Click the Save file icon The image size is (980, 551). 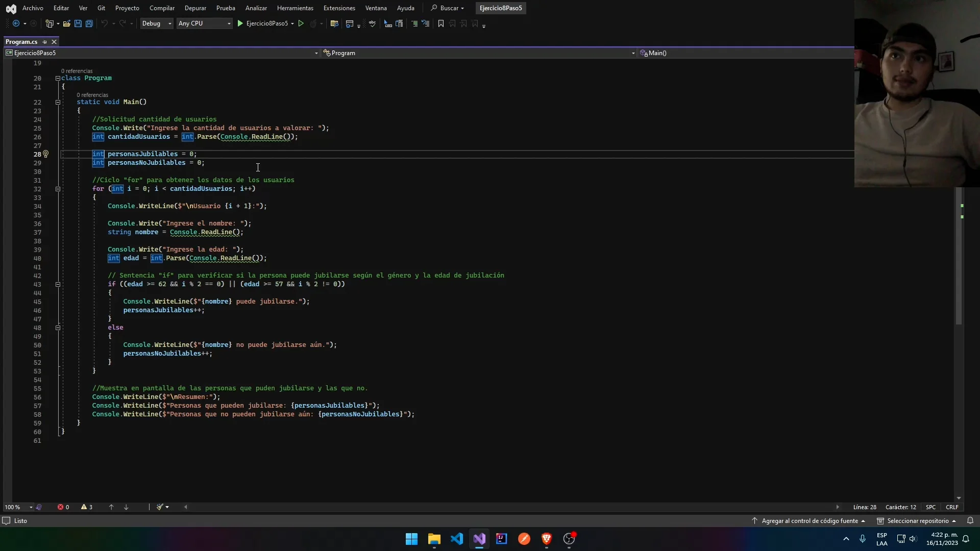pos(78,23)
